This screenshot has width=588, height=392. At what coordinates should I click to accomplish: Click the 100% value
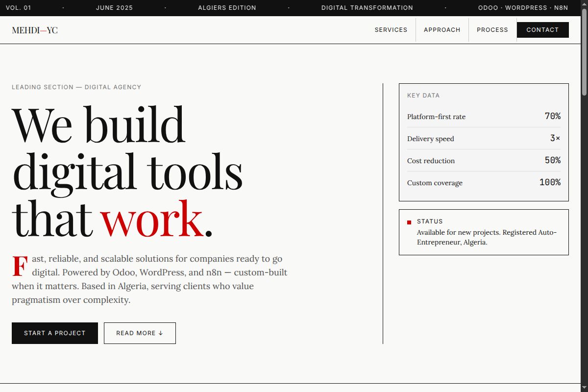pos(550,182)
